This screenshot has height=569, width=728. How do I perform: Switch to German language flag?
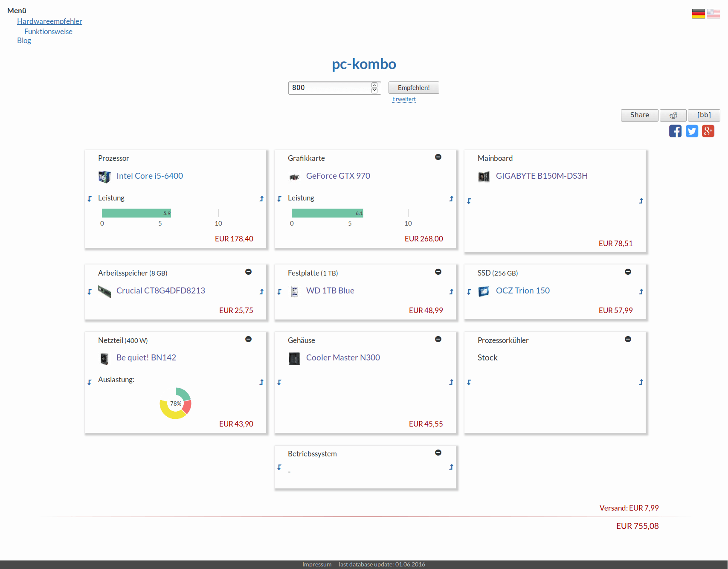click(699, 14)
